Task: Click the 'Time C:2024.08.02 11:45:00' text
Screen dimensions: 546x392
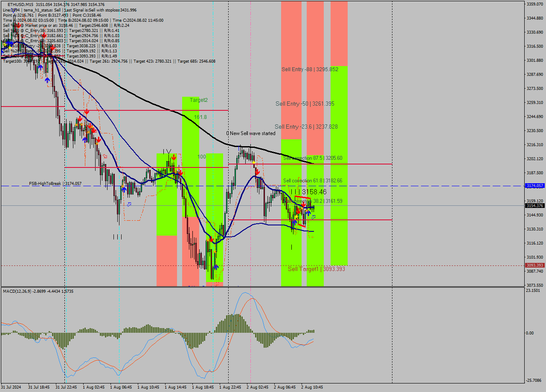Action: 138,20
